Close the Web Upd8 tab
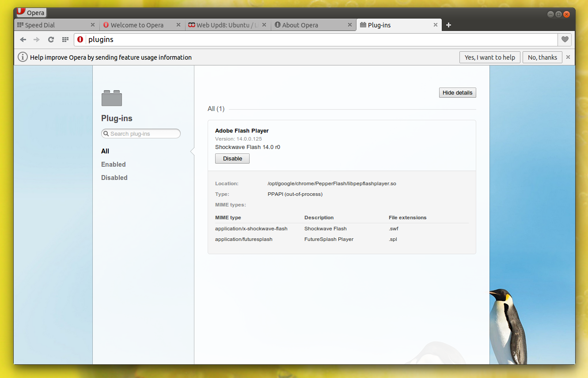The image size is (588, 378). [x=264, y=25]
